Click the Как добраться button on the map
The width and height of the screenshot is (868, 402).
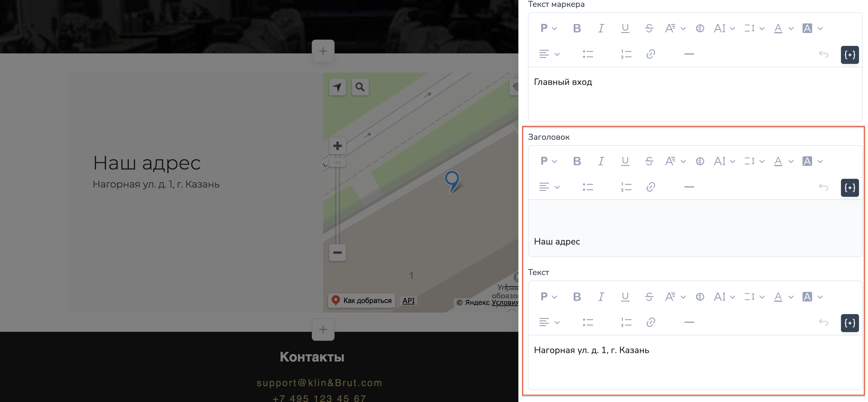[x=361, y=300]
